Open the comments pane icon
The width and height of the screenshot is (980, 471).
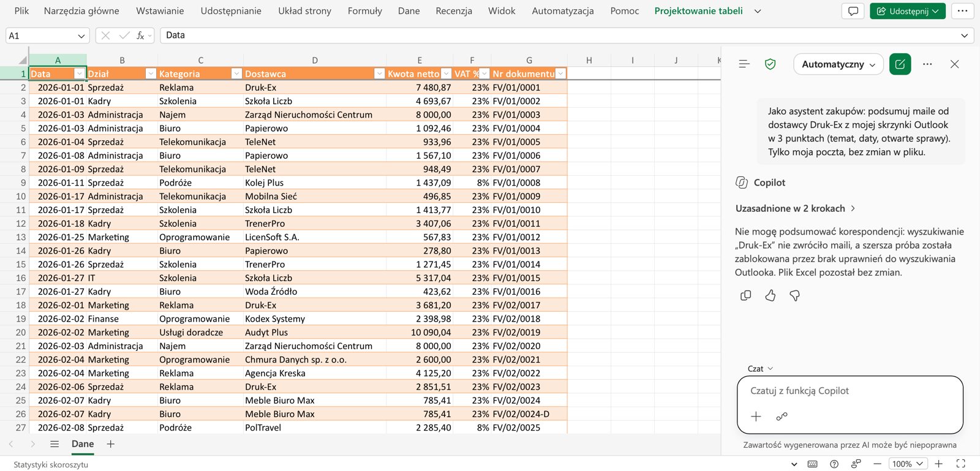pyautogui.click(x=853, y=11)
